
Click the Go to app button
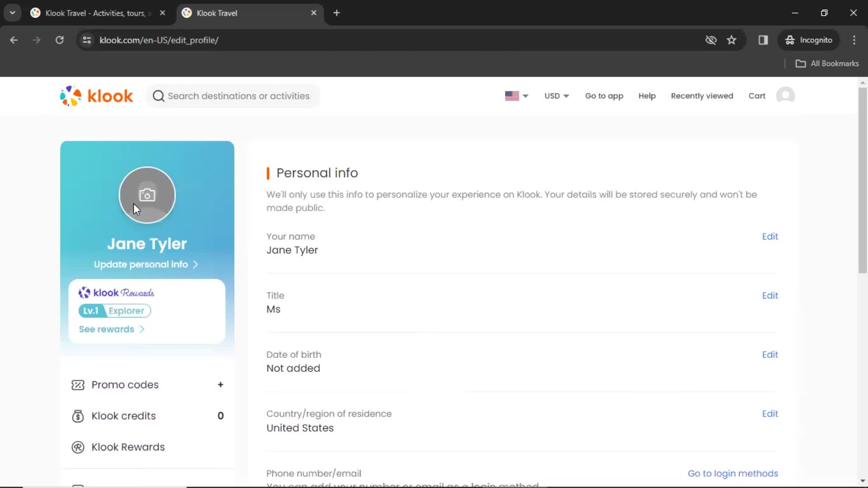(x=604, y=95)
